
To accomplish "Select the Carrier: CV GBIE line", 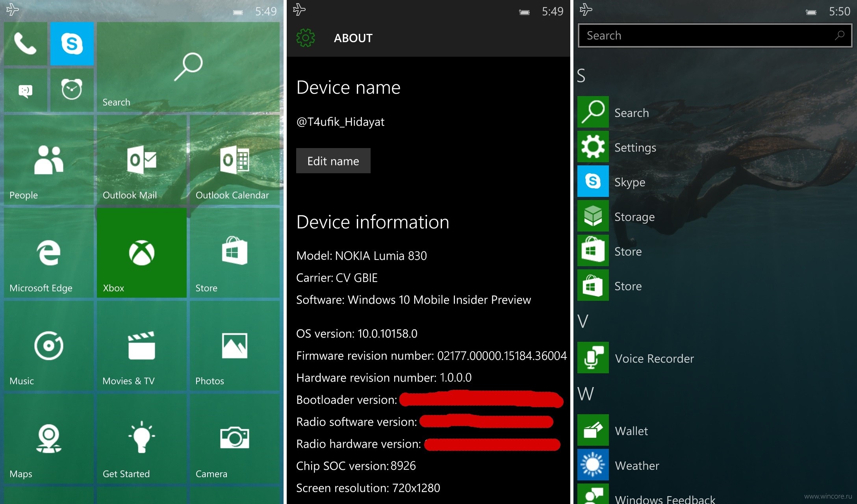I will pyautogui.click(x=337, y=278).
